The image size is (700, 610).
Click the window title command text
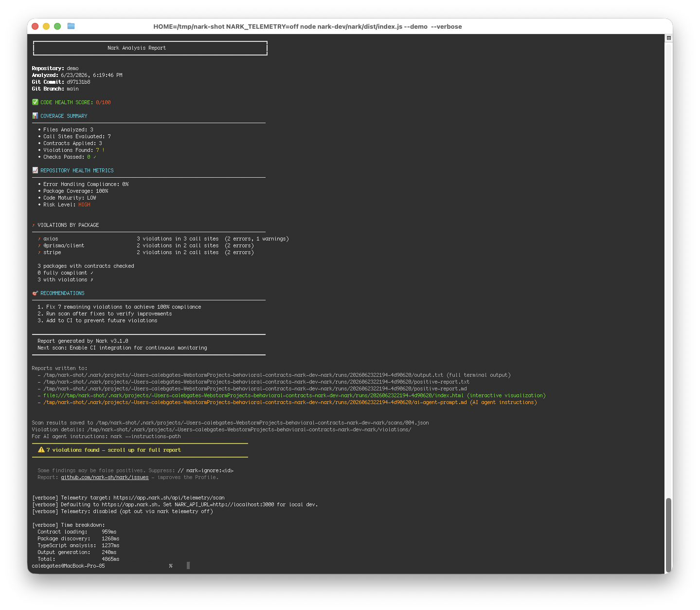point(307,27)
